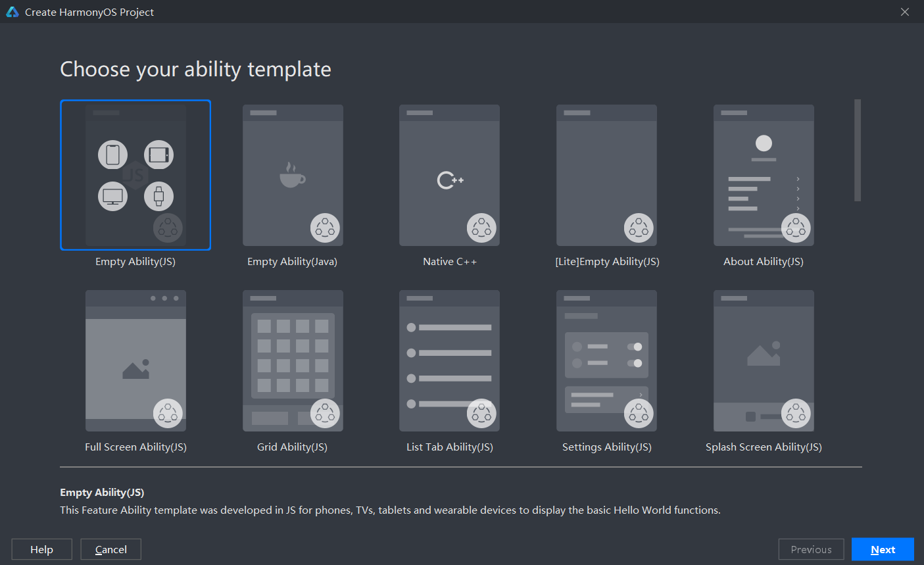Click the C++ logo icon

click(x=450, y=180)
